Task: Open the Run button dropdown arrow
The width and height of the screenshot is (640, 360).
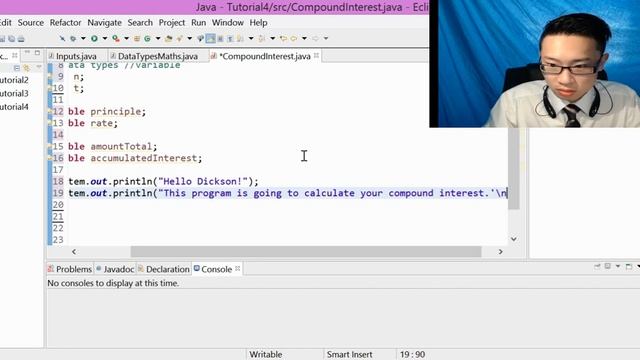Action: click(x=105, y=38)
